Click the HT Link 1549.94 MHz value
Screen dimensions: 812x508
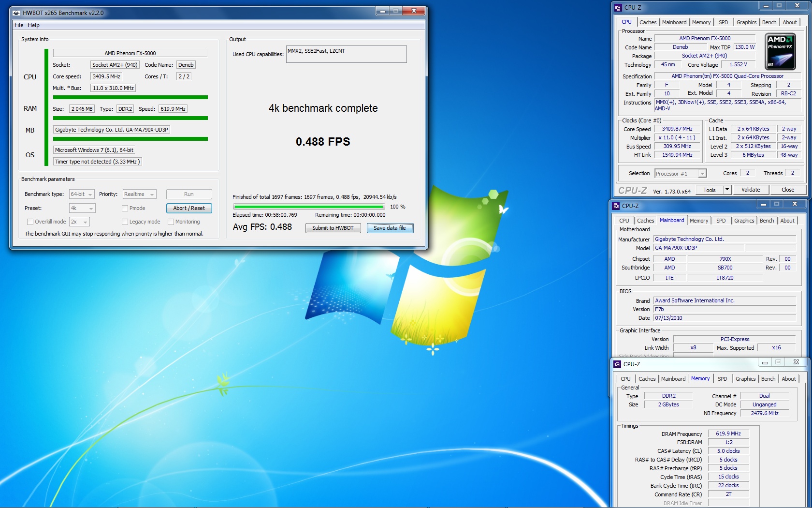click(x=677, y=155)
